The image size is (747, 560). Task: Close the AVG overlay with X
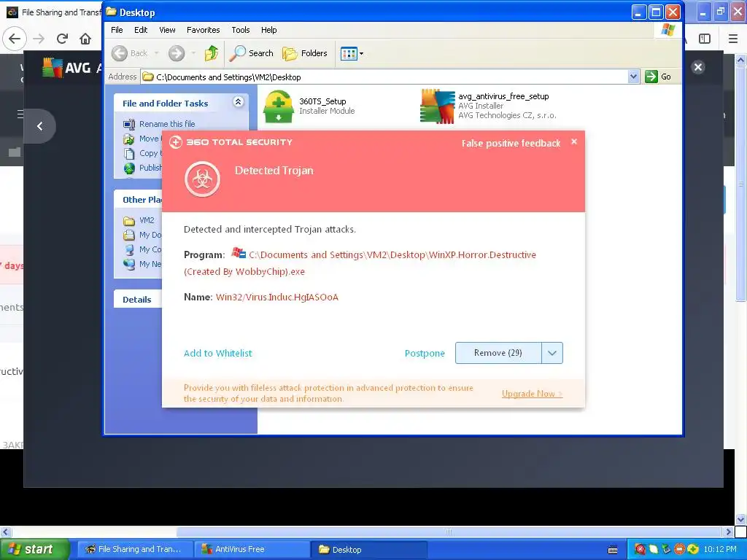point(698,66)
